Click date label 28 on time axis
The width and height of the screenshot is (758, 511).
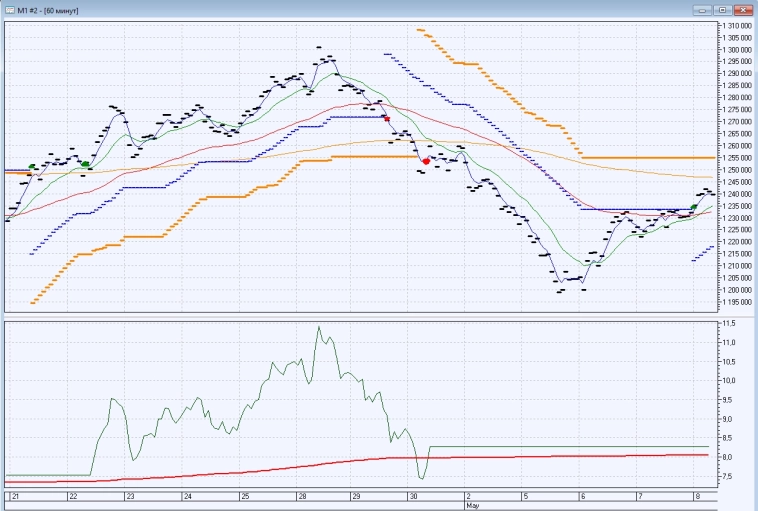click(301, 496)
